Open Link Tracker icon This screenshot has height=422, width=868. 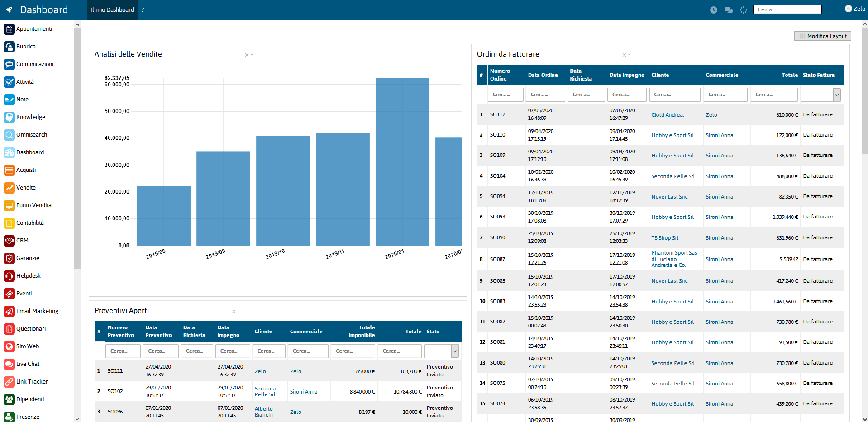tap(9, 382)
